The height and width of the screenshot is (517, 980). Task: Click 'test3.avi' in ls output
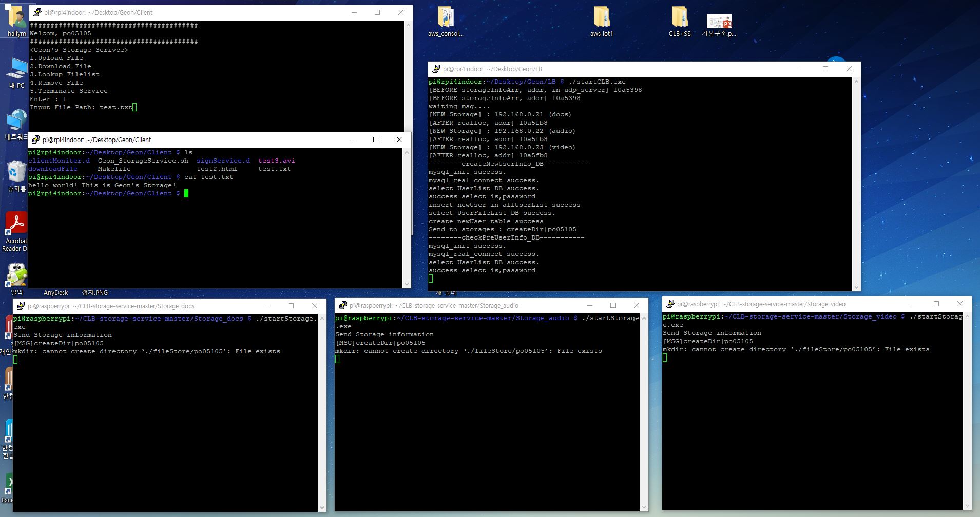tap(277, 161)
